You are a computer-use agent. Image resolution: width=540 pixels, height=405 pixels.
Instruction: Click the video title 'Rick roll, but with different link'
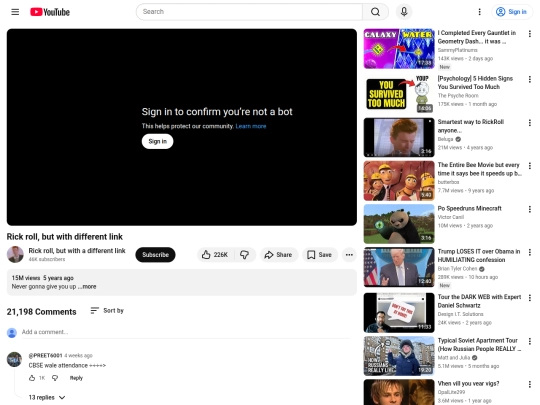pos(65,237)
